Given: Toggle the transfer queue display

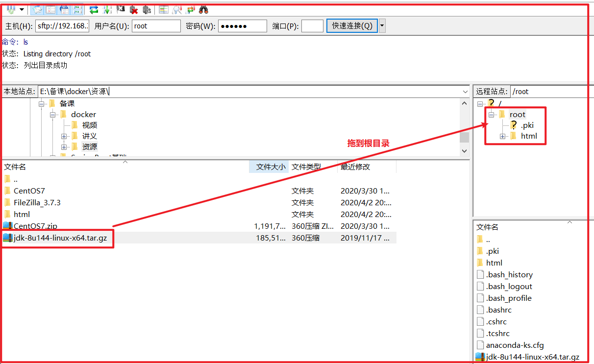Looking at the screenshot, I should tap(77, 9).
